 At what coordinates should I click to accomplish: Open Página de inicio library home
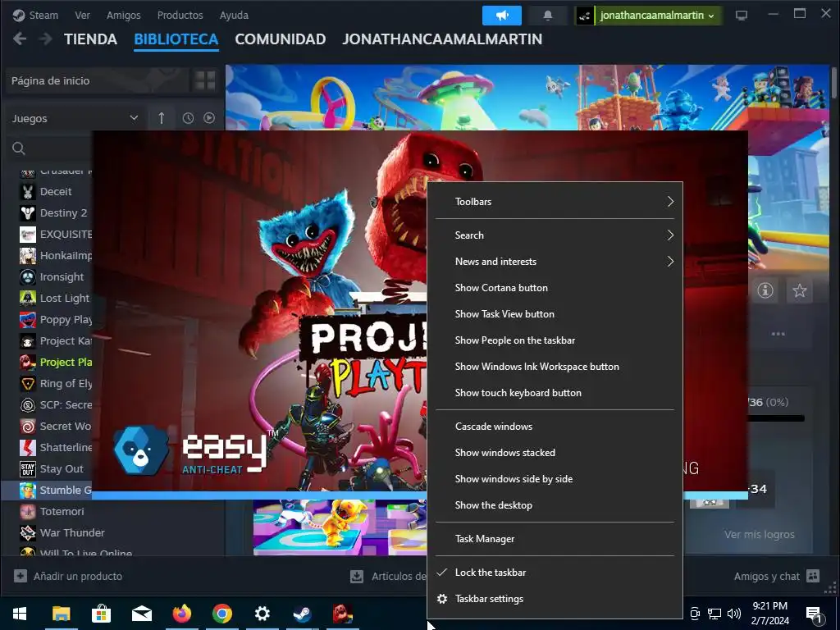(97, 81)
